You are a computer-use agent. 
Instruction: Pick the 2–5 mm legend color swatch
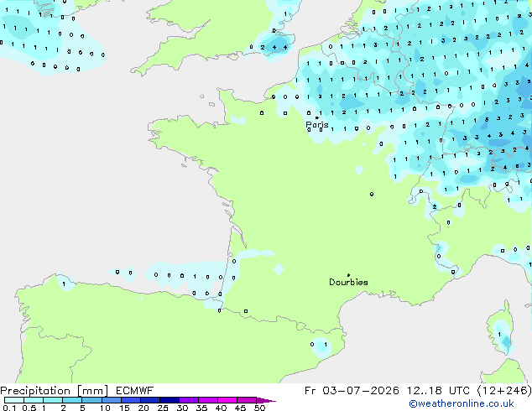tap(72, 400)
